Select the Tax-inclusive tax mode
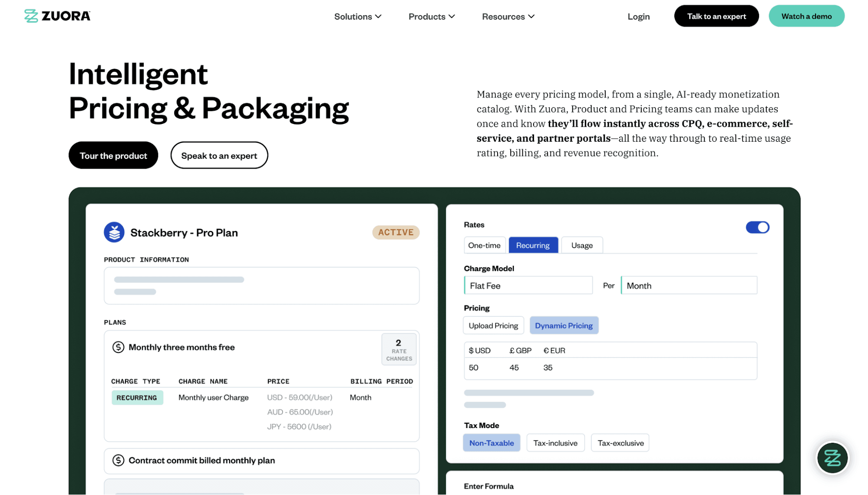Viewport: 868px width, 495px height. 555,443
